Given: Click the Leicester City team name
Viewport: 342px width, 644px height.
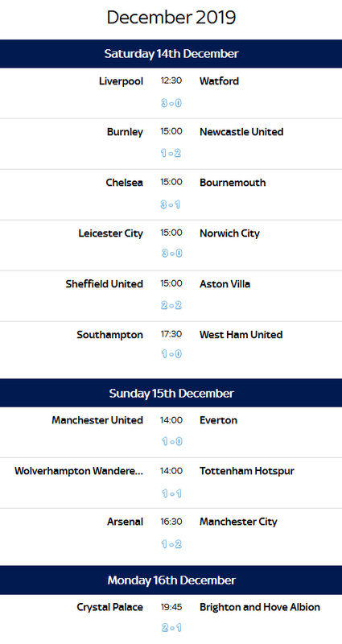Looking at the screenshot, I should point(111,233).
